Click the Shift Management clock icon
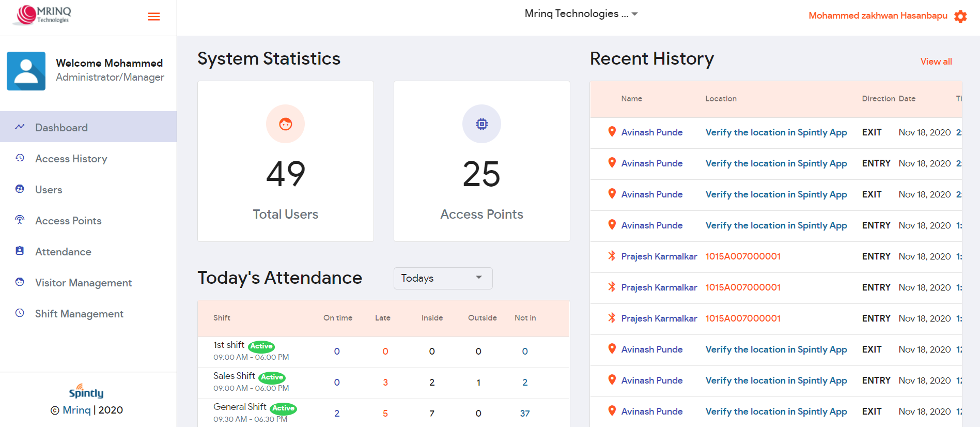Screen dimensions: 980x427 [x=20, y=313]
